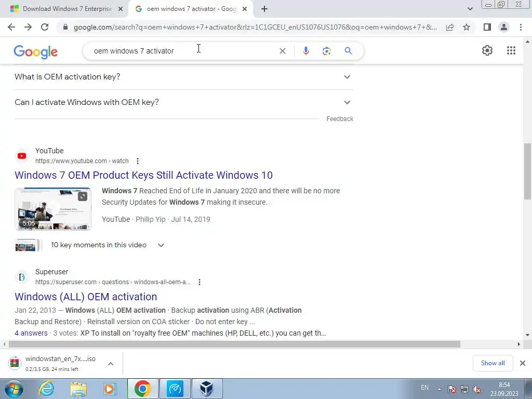Close the downloads bar
The height and width of the screenshot is (399, 532).
[523, 363]
